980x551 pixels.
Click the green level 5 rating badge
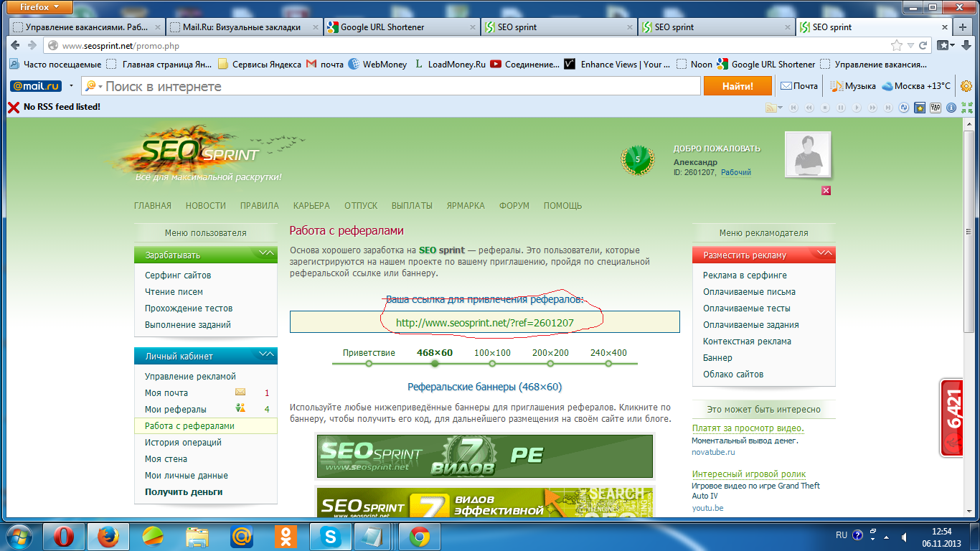pyautogui.click(x=637, y=159)
